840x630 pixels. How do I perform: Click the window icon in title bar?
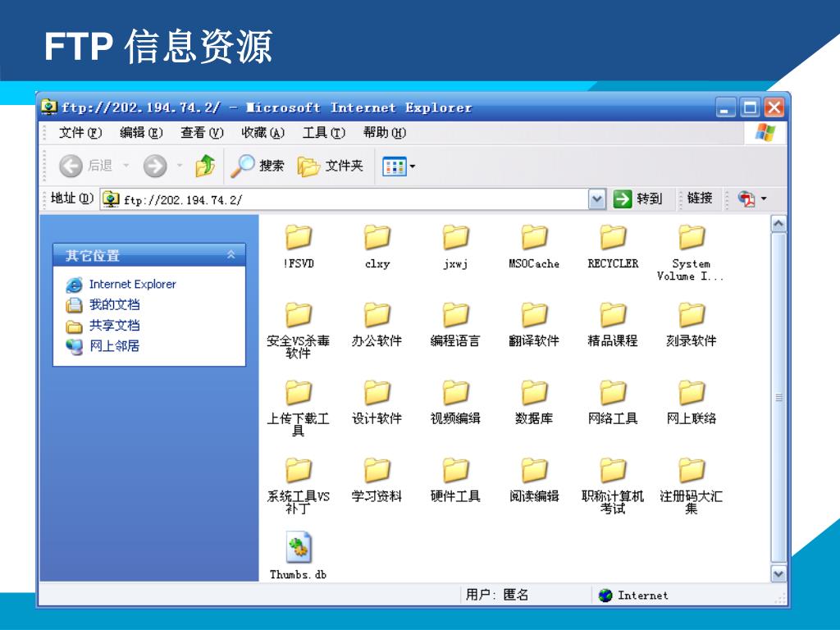[48, 107]
